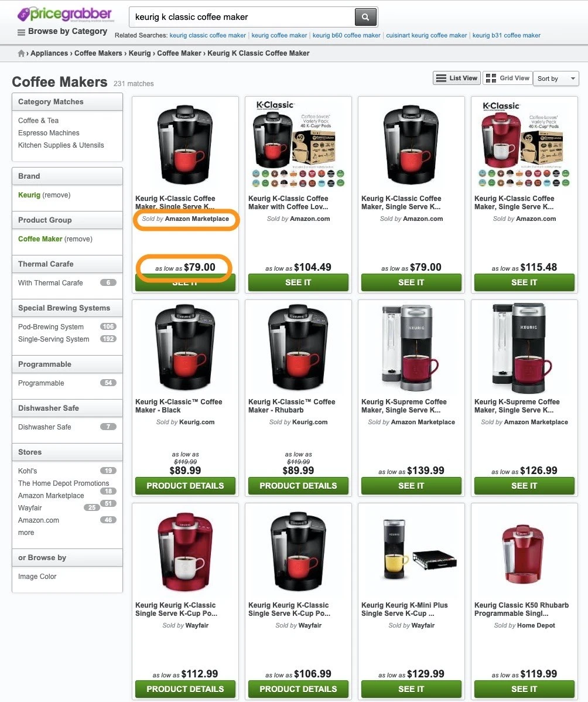Click related search keurig b60 coffee maker
The image size is (588, 702).
(x=346, y=35)
